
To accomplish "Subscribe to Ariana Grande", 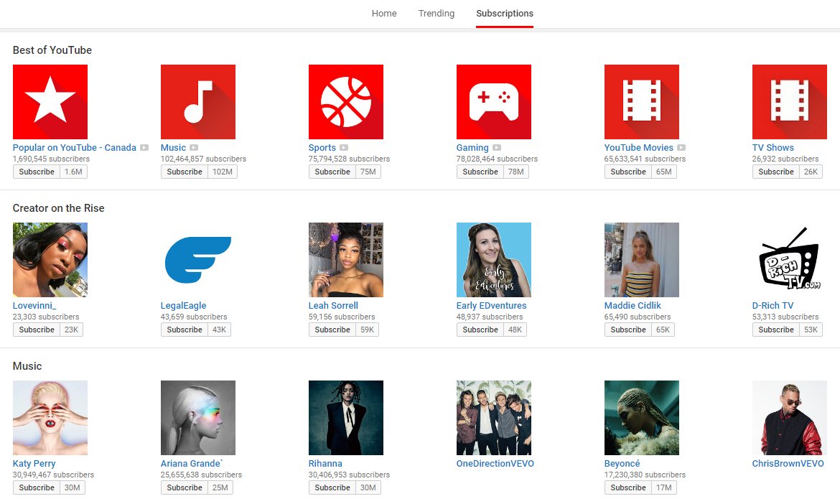I will [185, 488].
